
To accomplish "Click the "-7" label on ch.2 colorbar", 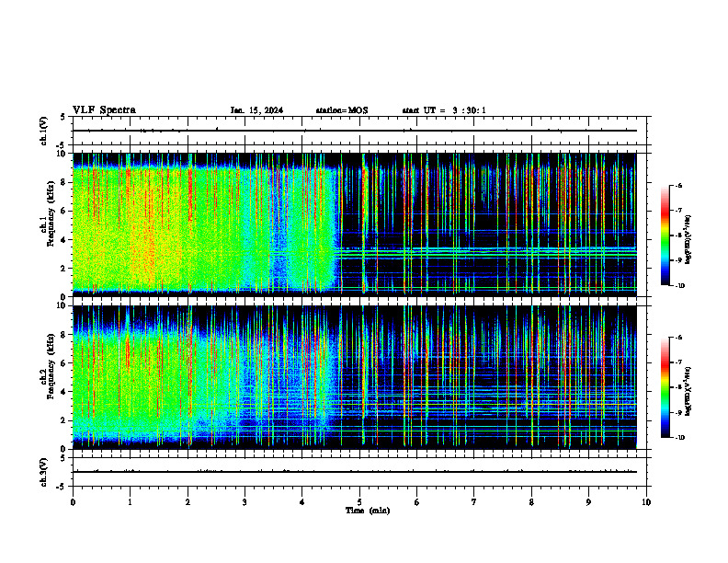I will pyautogui.click(x=678, y=362).
